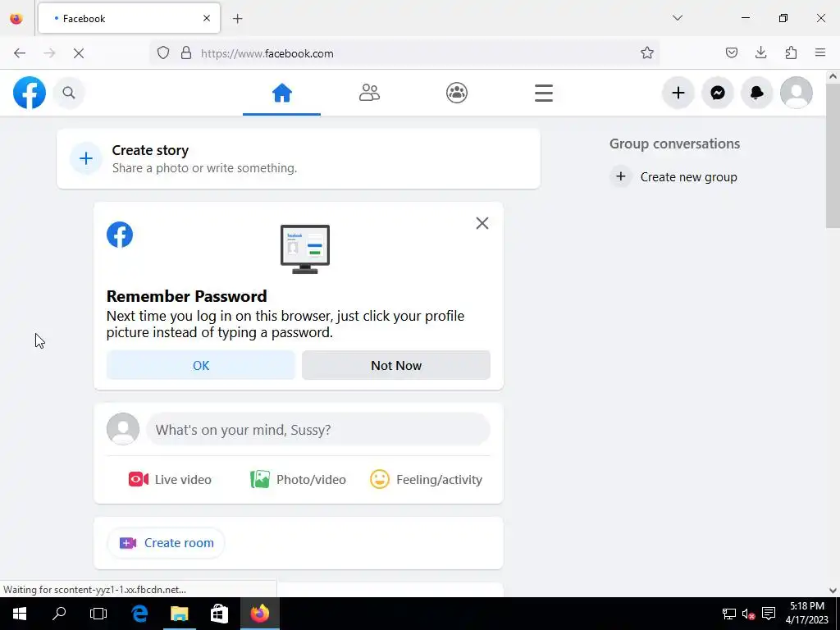Go back in Firefox

[20, 53]
